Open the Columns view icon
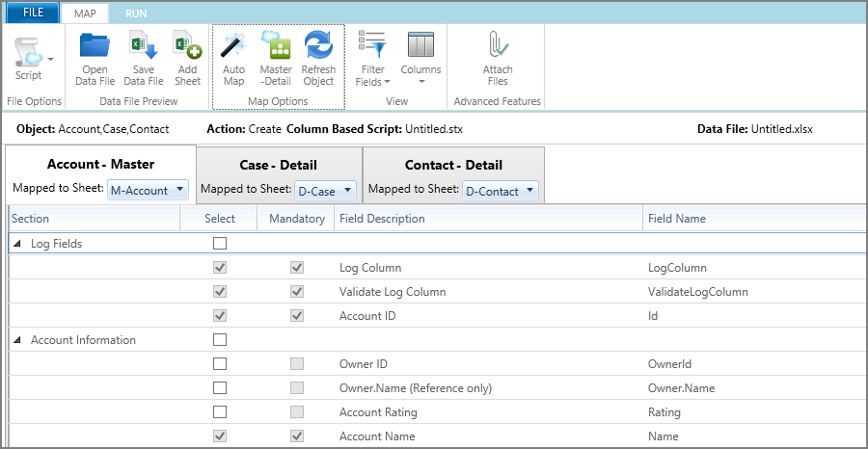 click(x=420, y=44)
